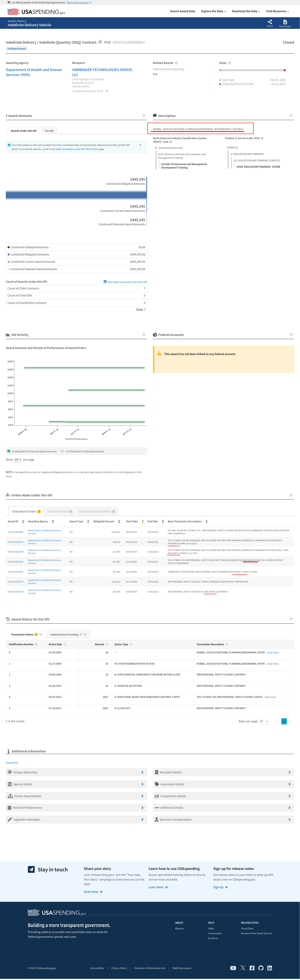Screen dimensions: 300x980
Task: Change Show per page dropdown in IDV Activity
Action: click(x=18, y=460)
